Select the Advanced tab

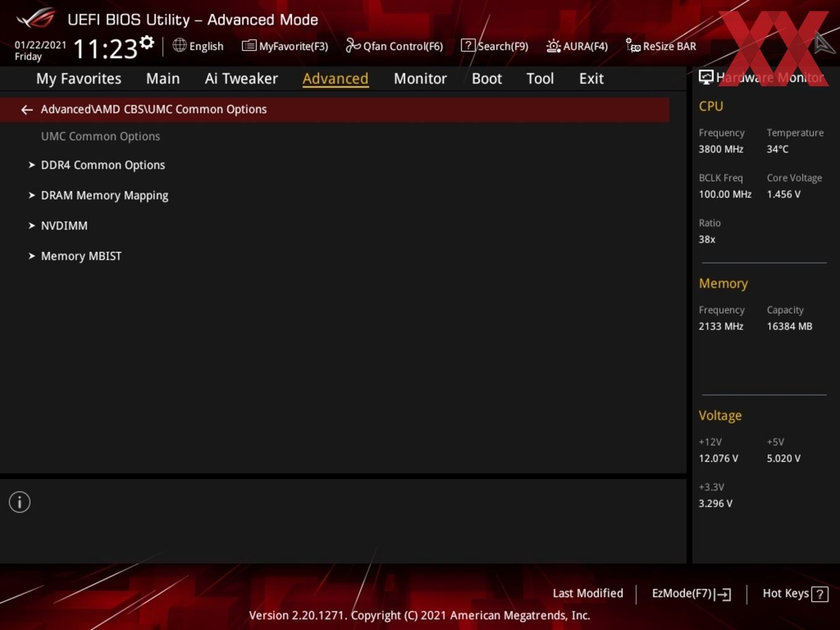(335, 78)
